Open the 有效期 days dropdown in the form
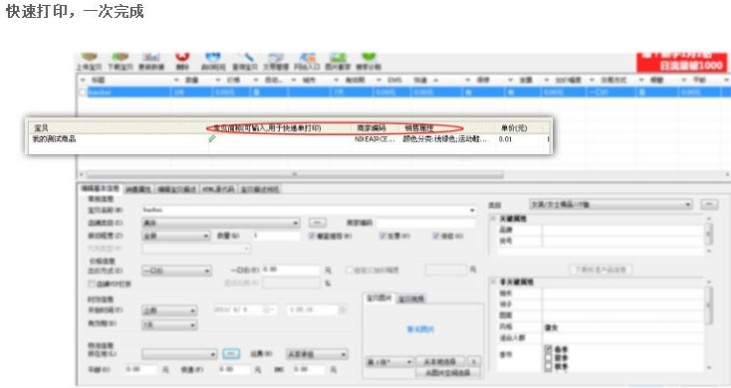This screenshot has width=731, height=388. pyautogui.click(x=169, y=325)
